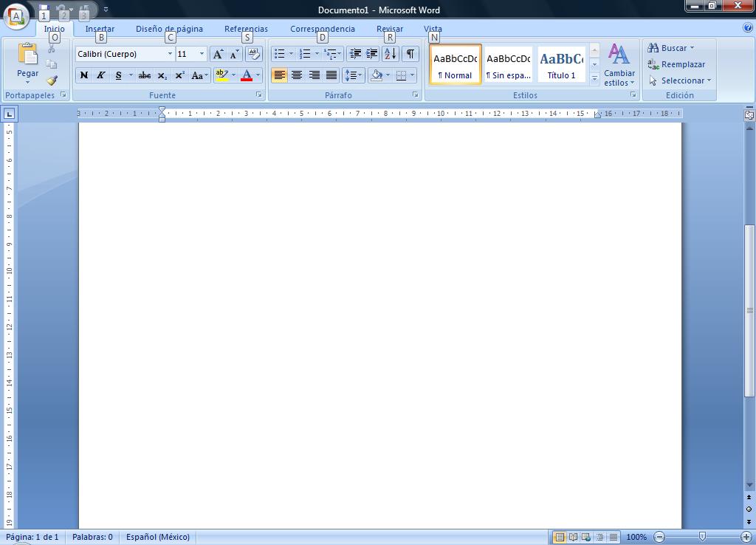This screenshot has height=545, width=756.
Task: Switch to the Diseño de página tab
Action: pyautogui.click(x=169, y=29)
